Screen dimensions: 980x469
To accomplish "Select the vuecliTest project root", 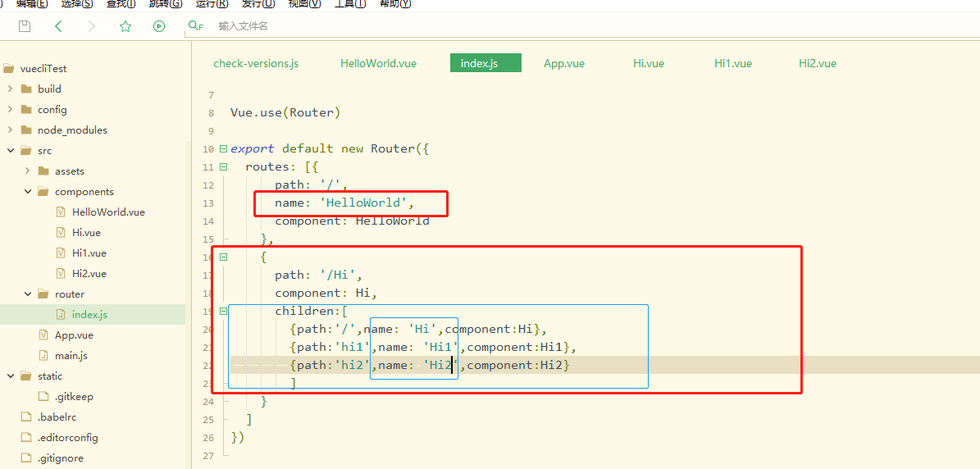I will click(x=43, y=69).
